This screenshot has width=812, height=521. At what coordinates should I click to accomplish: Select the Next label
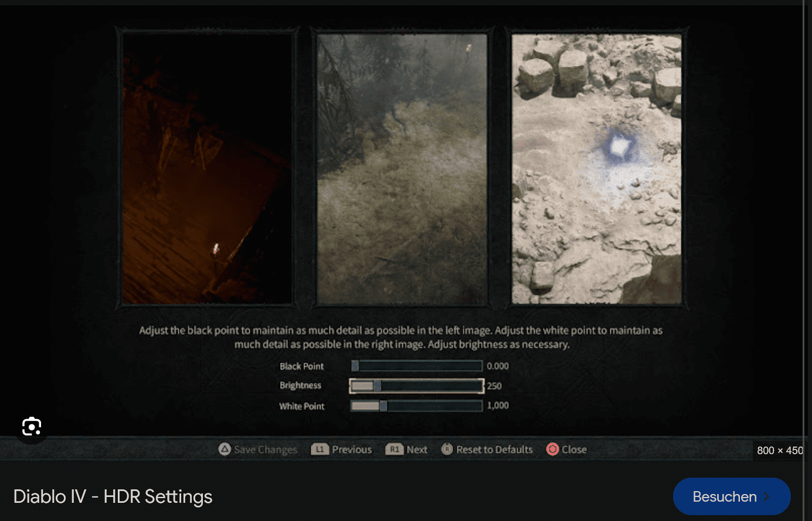point(417,450)
